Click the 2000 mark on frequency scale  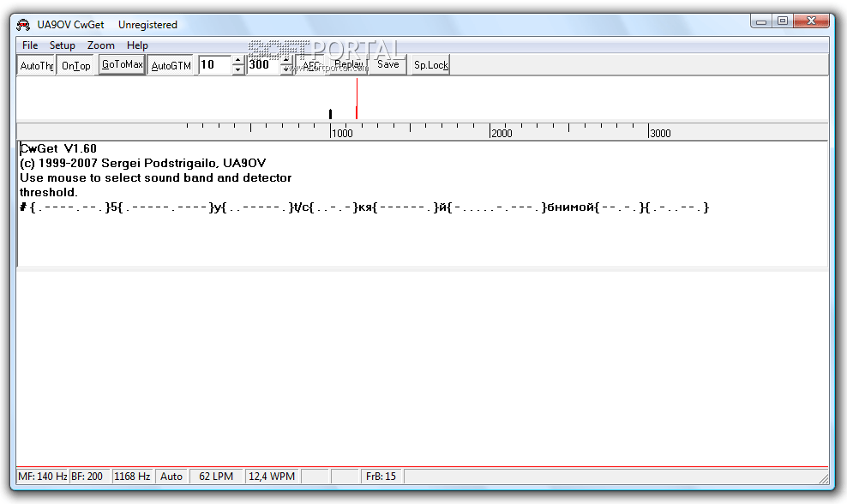(x=501, y=134)
